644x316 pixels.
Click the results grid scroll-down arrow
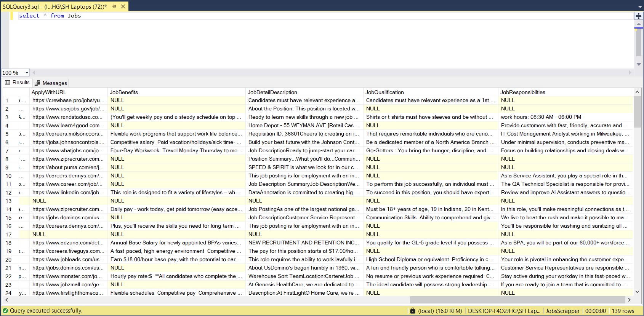coord(637,292)
